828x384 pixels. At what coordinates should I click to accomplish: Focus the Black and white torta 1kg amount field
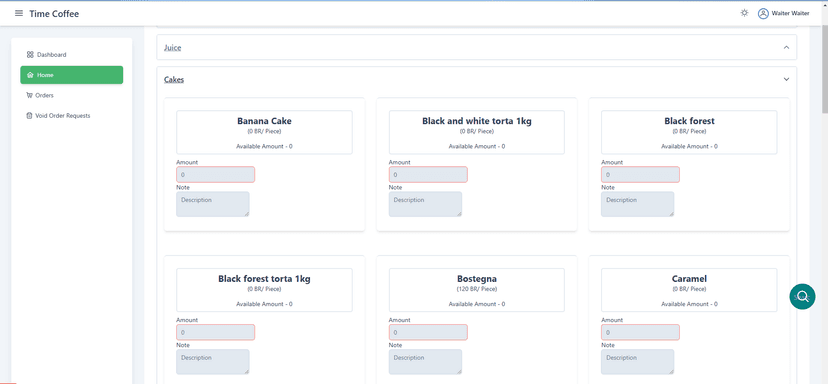(428, 175)
